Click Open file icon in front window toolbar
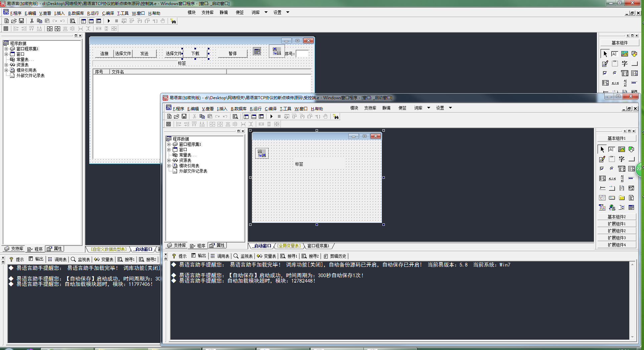The width and height of the screenshot is (644, 350). (x=177, y=117)
